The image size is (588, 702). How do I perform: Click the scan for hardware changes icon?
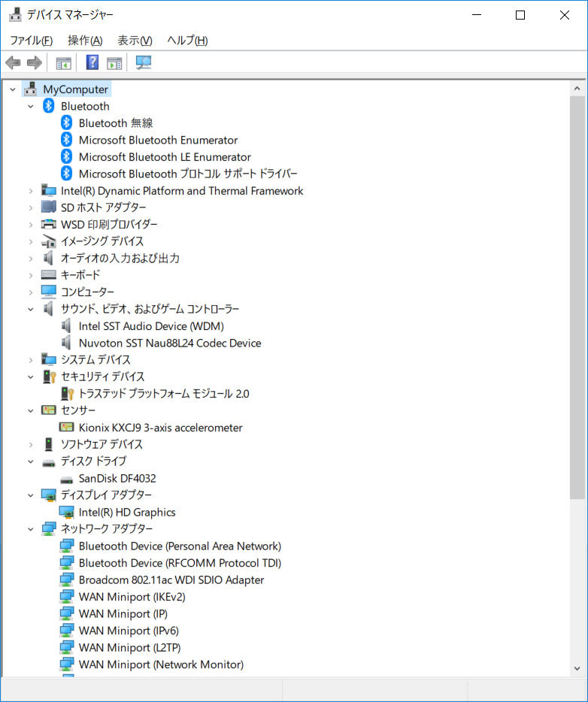click(144, 62)
